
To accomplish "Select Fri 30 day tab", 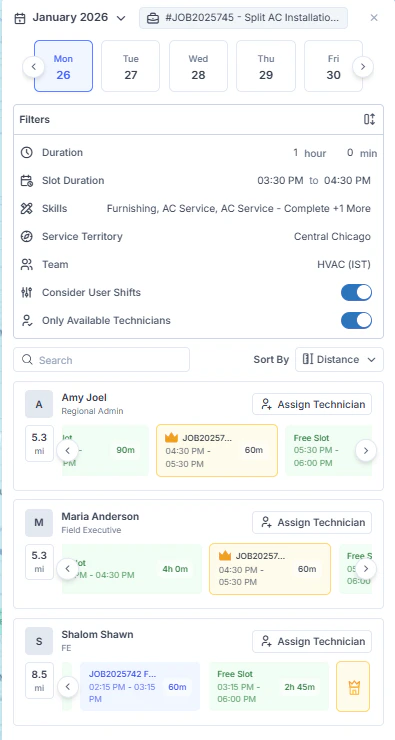I will 333,66.
